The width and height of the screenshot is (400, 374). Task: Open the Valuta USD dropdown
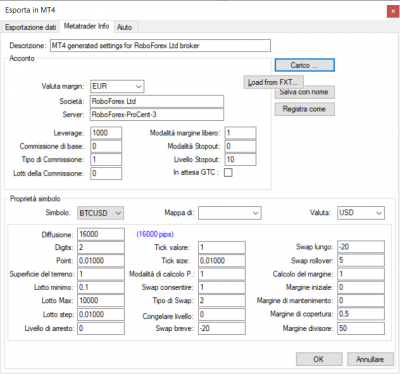(361, 213)
